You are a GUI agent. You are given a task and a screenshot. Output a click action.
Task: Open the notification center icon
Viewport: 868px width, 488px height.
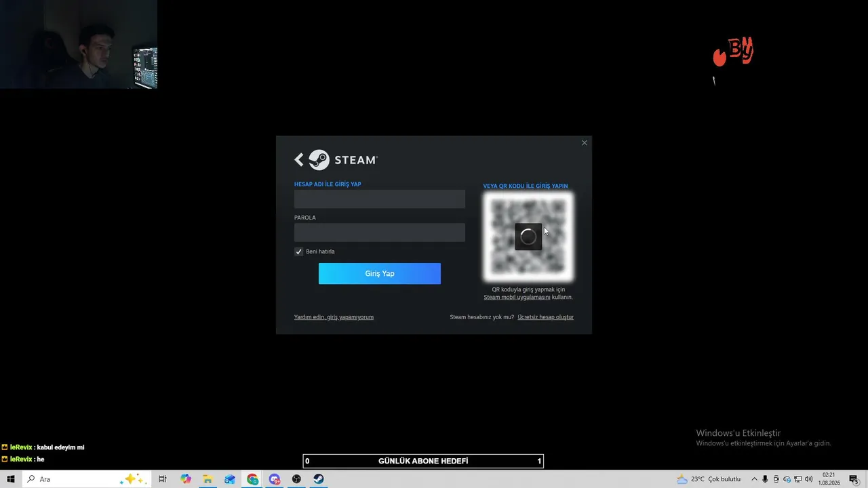[854, 479]
